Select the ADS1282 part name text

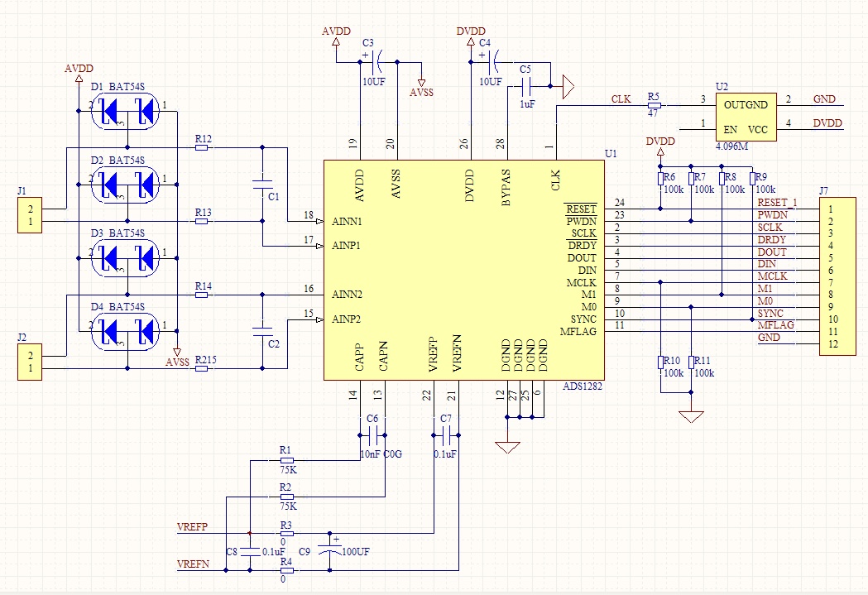coord(583,386)
